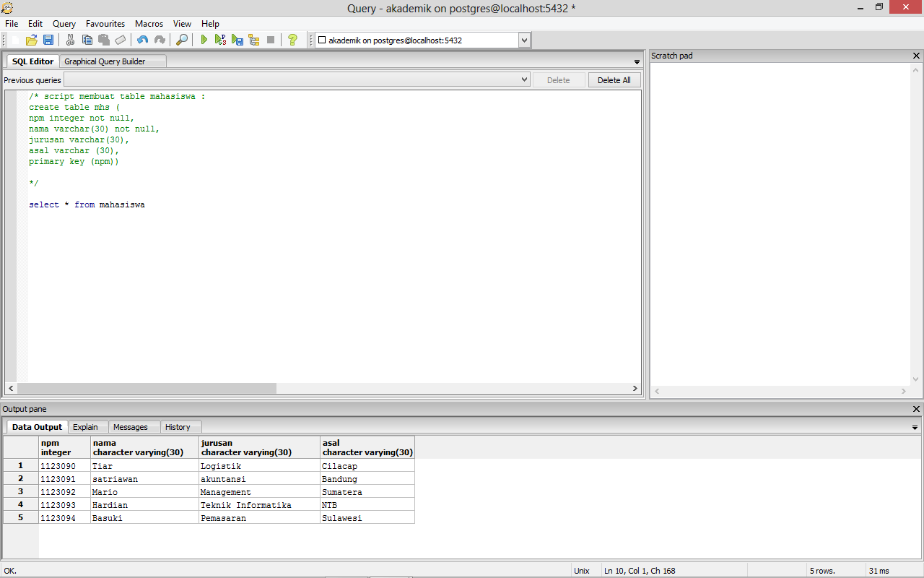Click the Delete button next to Previous queries
Screen dimensions: 924x578
tap(559, 79)
